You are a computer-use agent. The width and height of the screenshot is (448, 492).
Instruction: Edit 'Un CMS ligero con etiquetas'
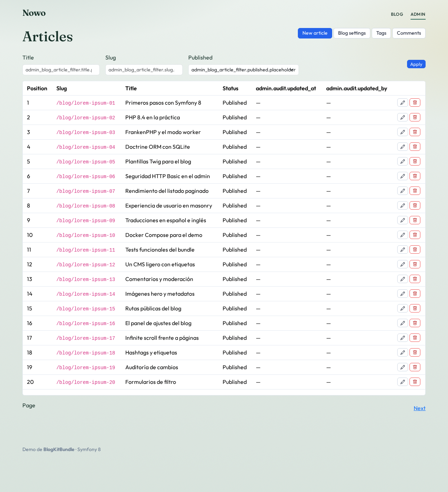pyautogui.click(x=402, y=264)
